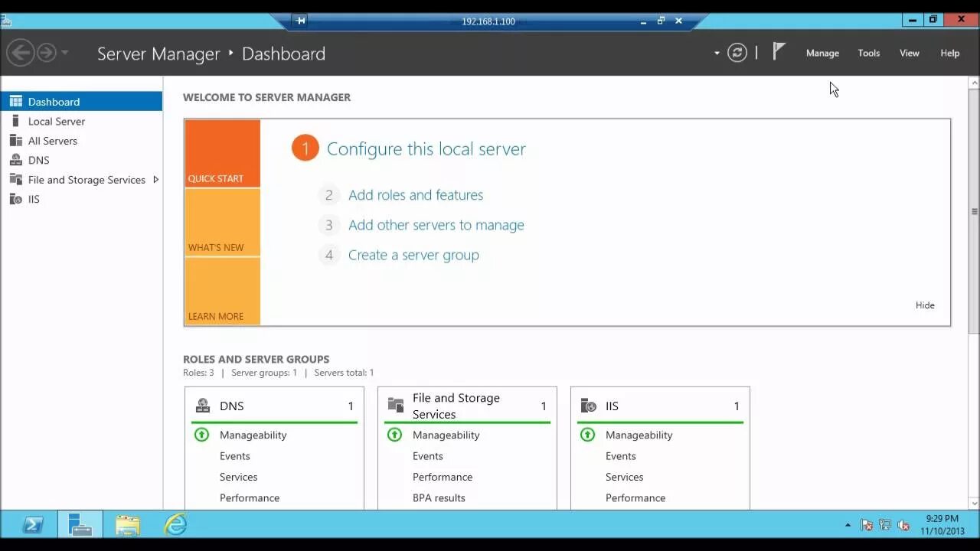The image size is (980, 551).
Task: Click the scrollbar up arrow
Action: [974, 82]
